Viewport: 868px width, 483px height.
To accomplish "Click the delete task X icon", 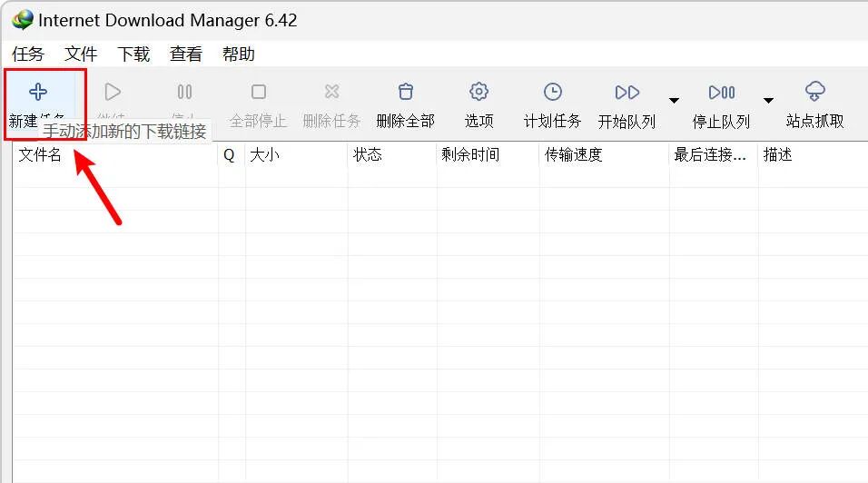I will click(x=331, y=92).
